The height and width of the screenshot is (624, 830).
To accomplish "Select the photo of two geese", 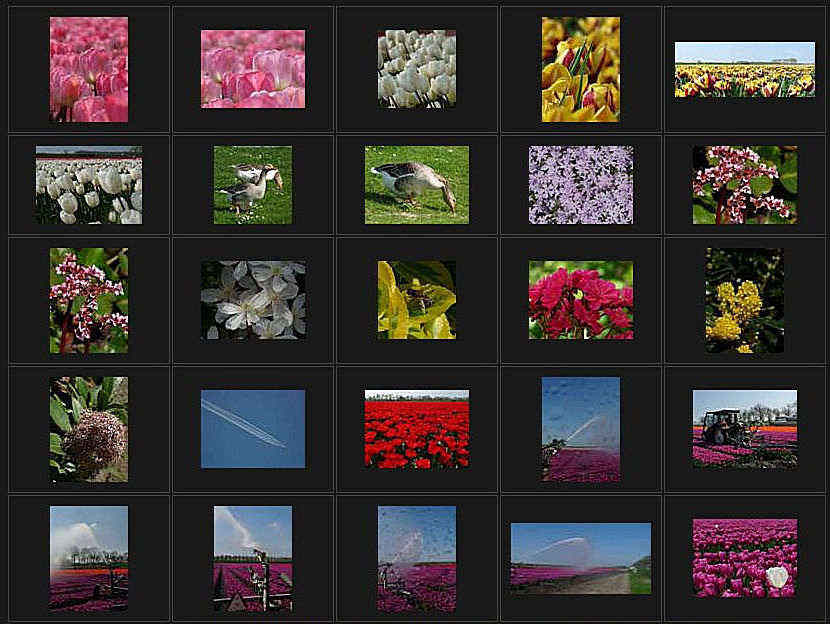I will pyautogui.click(x=253, y=185).
